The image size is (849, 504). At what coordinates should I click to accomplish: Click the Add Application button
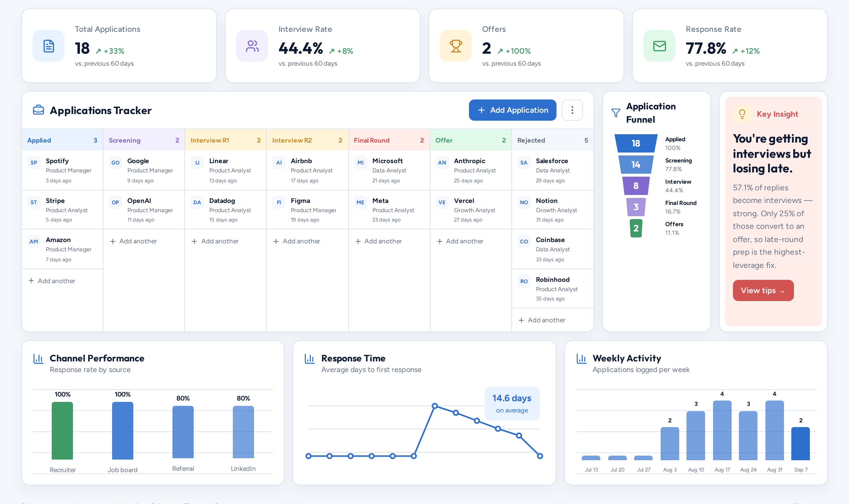pos(512,110)
